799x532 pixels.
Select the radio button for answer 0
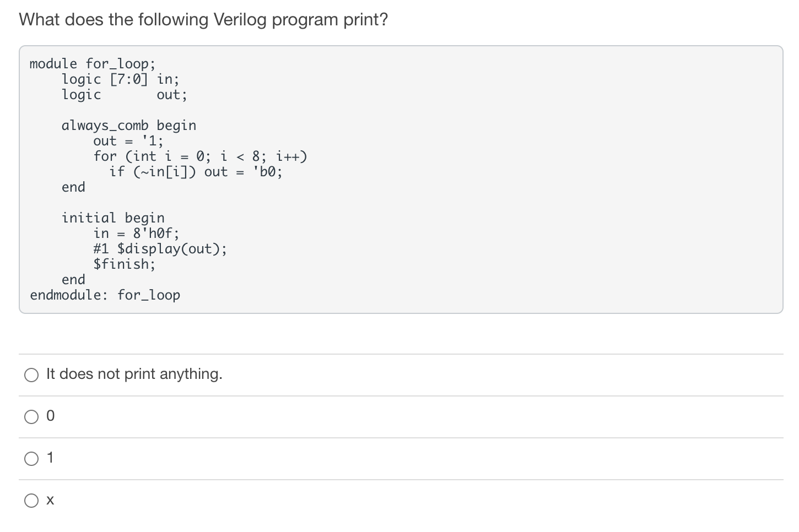pyautogui.click(x=31, y=417)
